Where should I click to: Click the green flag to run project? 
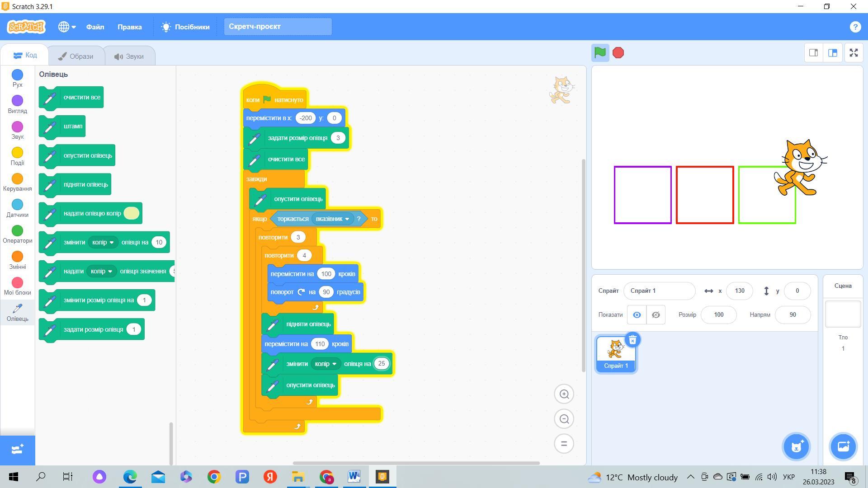600,53
